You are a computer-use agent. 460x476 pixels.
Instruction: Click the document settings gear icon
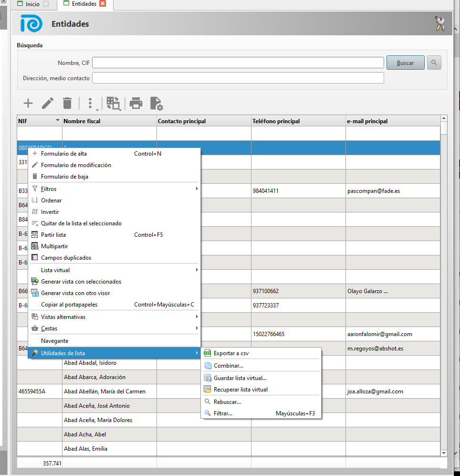(x=157, y=103)
